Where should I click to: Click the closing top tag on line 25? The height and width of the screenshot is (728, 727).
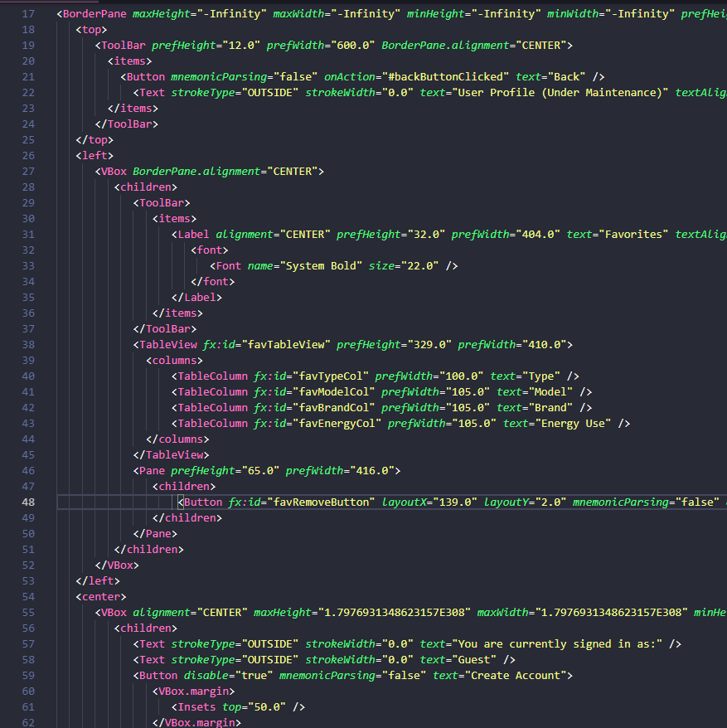tap(95, 140)
